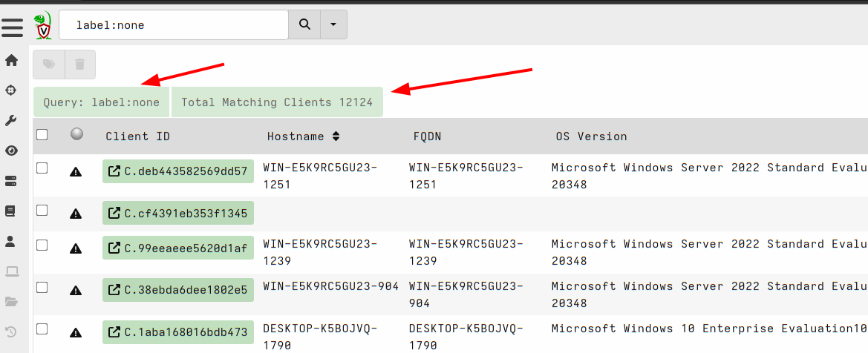Open Server Artifacts icon in sidebar

[x=11, y=181]
